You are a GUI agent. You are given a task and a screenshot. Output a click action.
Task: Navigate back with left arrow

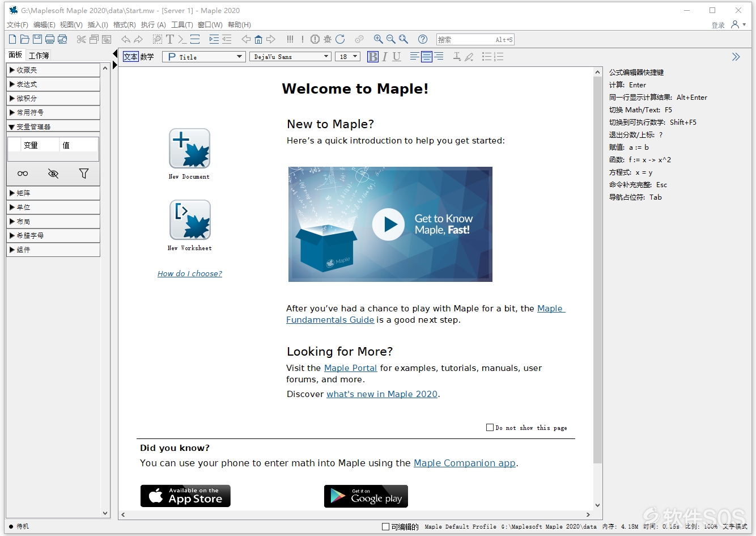246,39
